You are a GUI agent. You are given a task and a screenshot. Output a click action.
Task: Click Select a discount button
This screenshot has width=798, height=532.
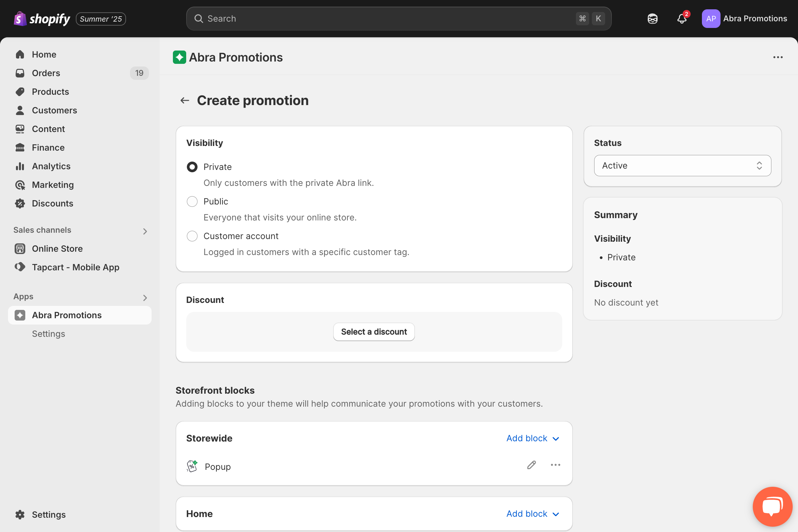pyautogui.click(x=374, y=332)
